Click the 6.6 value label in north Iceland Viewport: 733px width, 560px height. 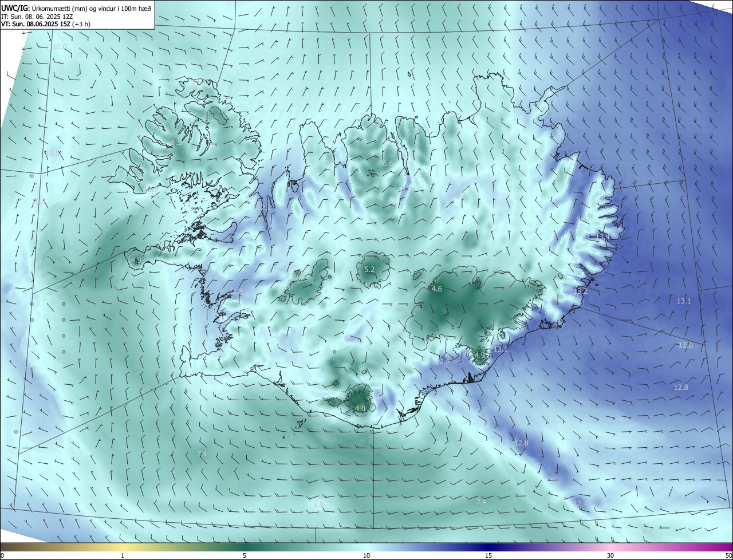388,164
